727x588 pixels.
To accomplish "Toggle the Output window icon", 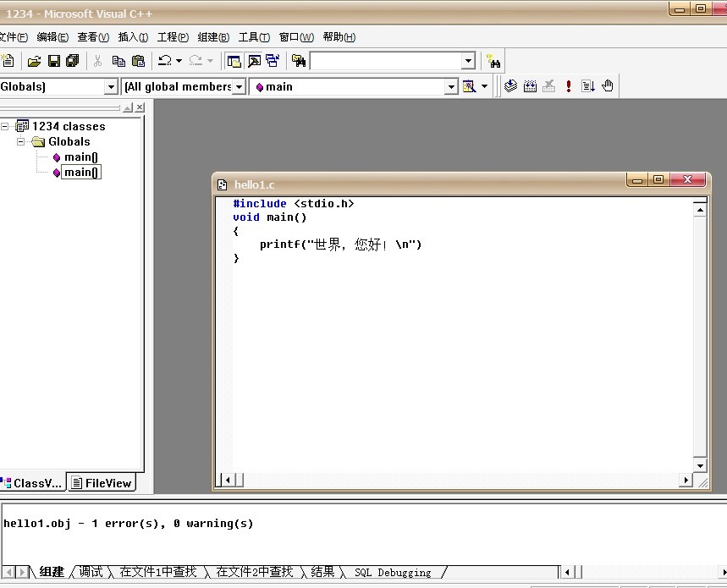I will click(x=254, y=61).
